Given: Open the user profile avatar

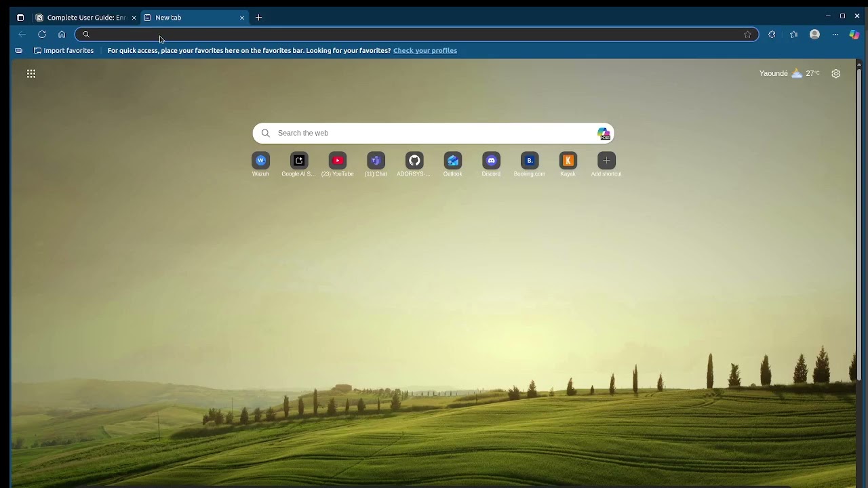Looking at the screenshot, I should pyautogui.click(x=815, y=35).
